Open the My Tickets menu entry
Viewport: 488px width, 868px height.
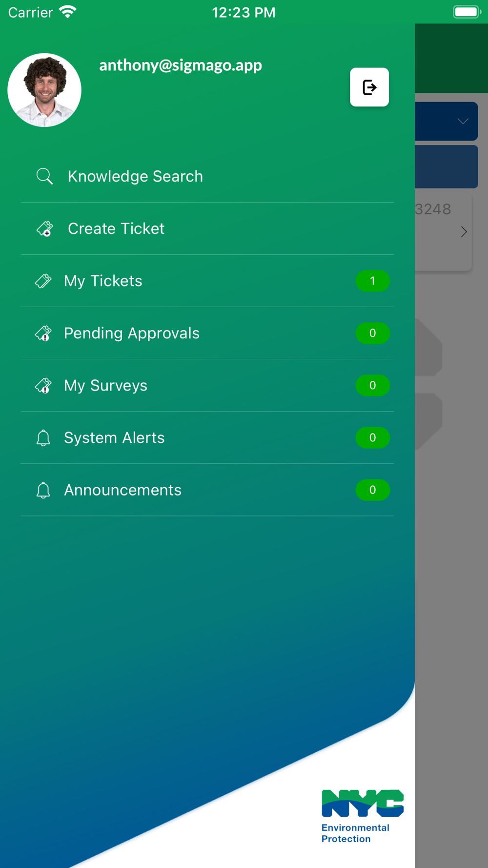(x=207, y=281)
